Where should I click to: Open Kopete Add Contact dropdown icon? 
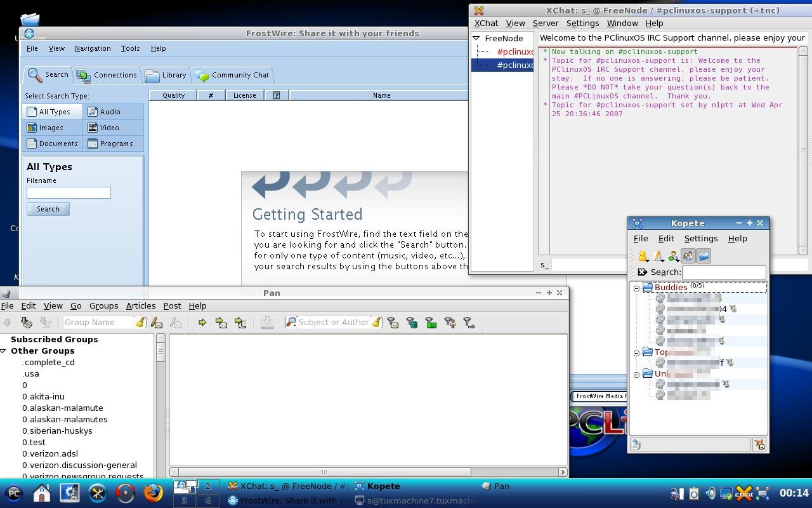click(674, 256)
